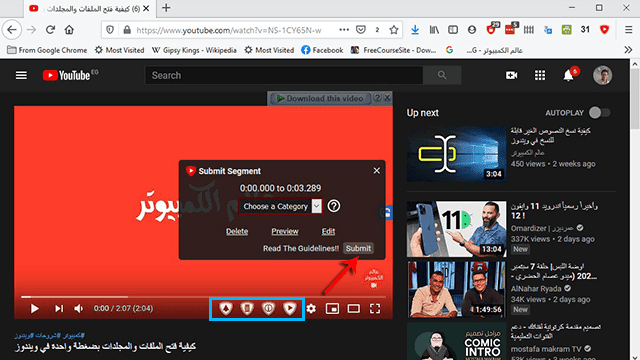Go back to the previous page
640x360 pixels.
(12, 30)
